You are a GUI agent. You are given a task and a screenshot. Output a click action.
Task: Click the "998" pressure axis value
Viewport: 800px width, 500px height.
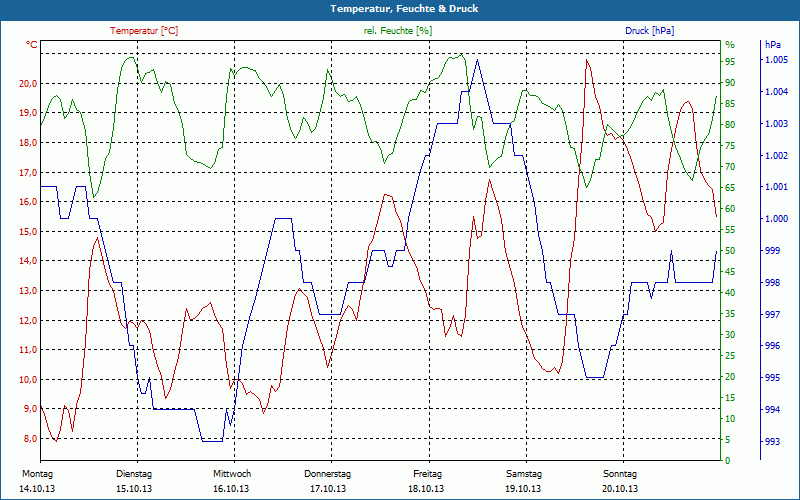coord(773,282)
